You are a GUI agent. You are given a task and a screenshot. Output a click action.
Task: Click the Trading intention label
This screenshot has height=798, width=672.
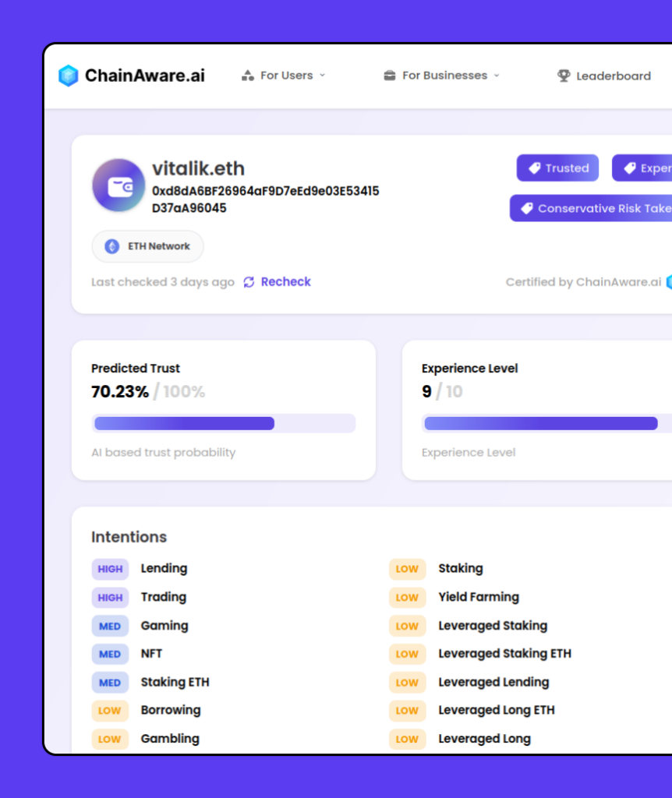[x=164, y=597]
